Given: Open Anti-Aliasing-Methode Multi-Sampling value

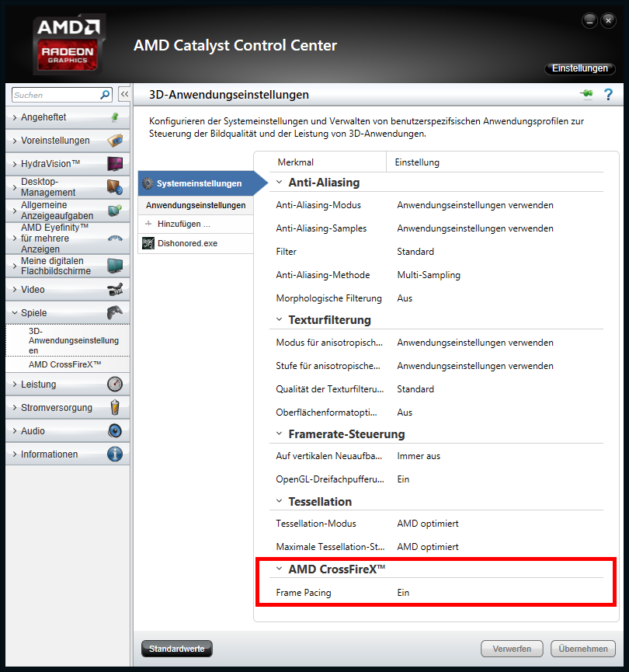Looking at the screenshot, I should pyautogui.click(x=429, y=275).
